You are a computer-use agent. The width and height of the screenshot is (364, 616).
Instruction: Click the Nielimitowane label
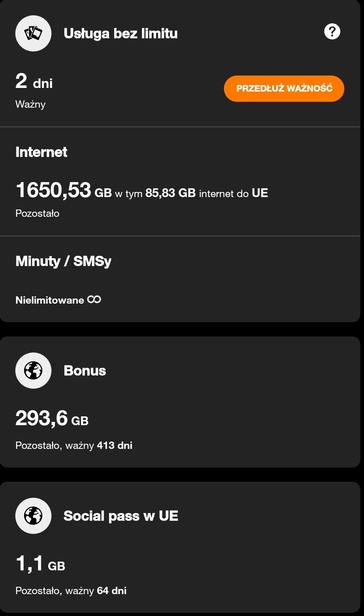[x=50, y=300]
